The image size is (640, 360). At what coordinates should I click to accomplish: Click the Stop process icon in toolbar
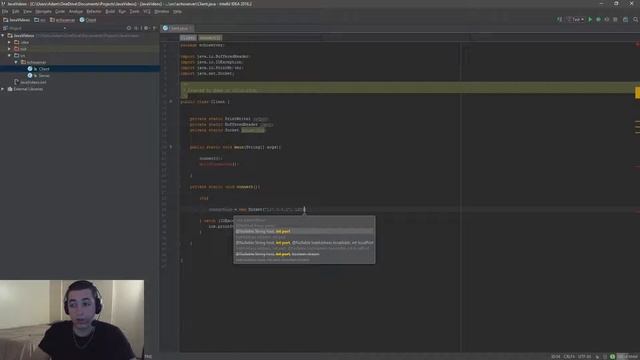[616, 19]
